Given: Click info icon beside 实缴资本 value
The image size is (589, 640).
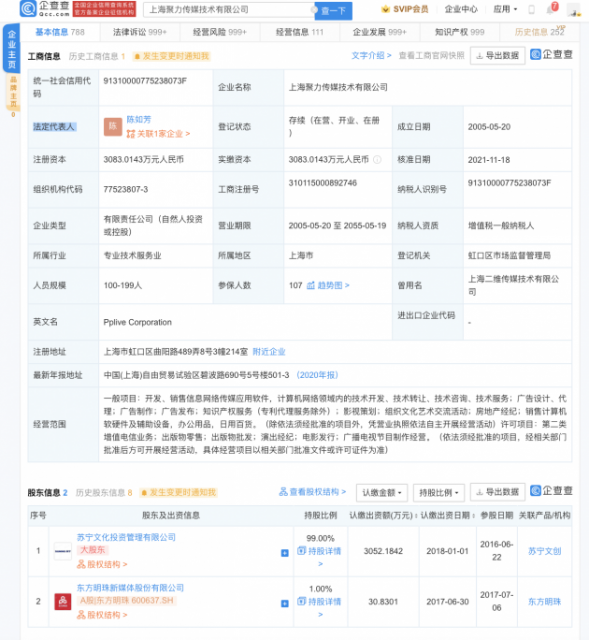Looking at the screenshot, I should (377, 160).
